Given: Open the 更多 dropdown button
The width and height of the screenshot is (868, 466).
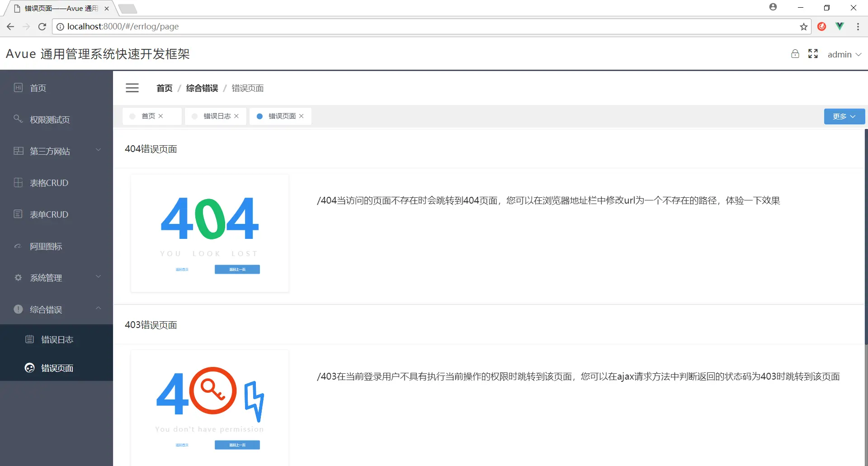Looking at the screenshot, I should (x=844, y=116).
